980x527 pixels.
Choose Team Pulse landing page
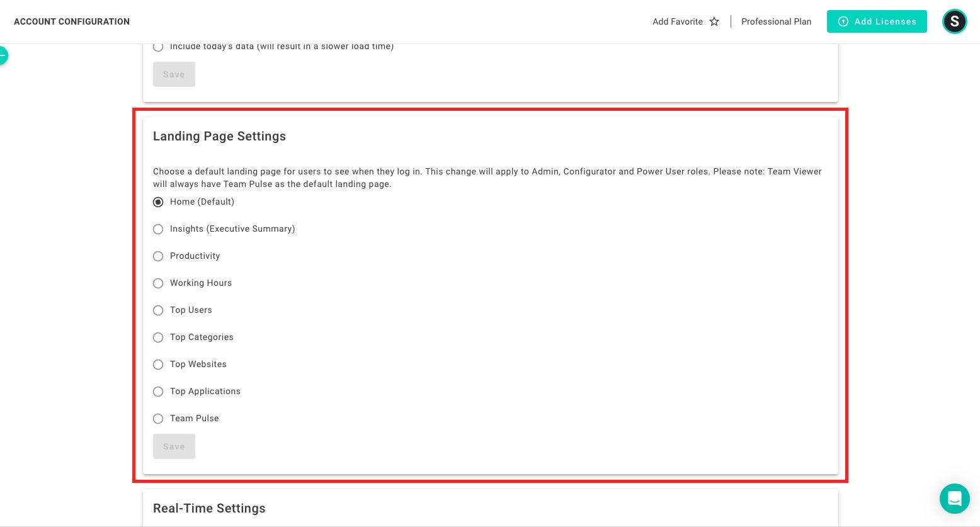(x=158, y=419)
